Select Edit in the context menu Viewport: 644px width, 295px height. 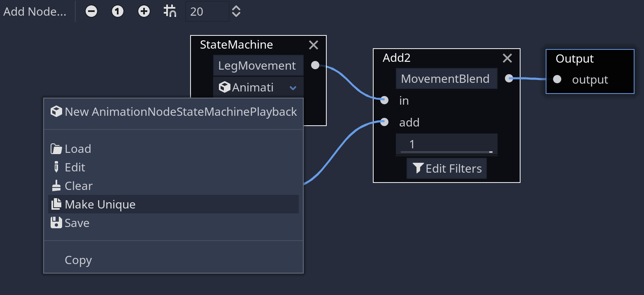[x=74, y=167]
